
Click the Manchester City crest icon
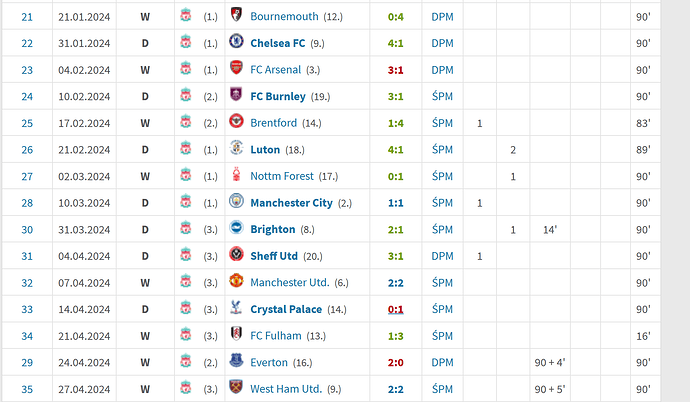click(x=236, y=201)
